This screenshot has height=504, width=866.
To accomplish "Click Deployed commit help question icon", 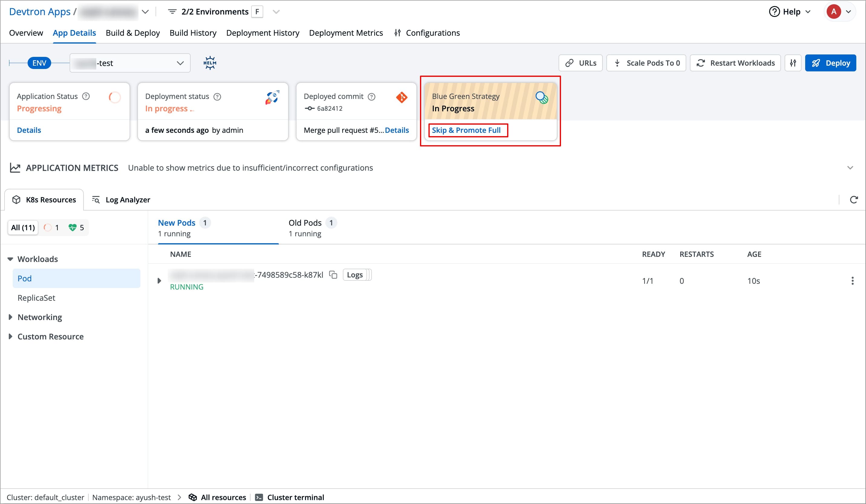I will (372, 97).
